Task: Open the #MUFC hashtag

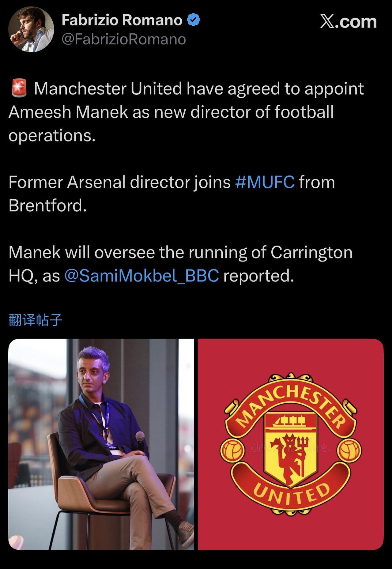Action: pyautogui.click(x=265, y=182)
